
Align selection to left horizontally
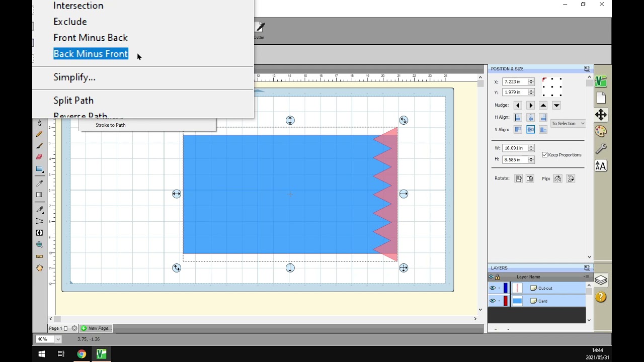(x=518, y=117)
